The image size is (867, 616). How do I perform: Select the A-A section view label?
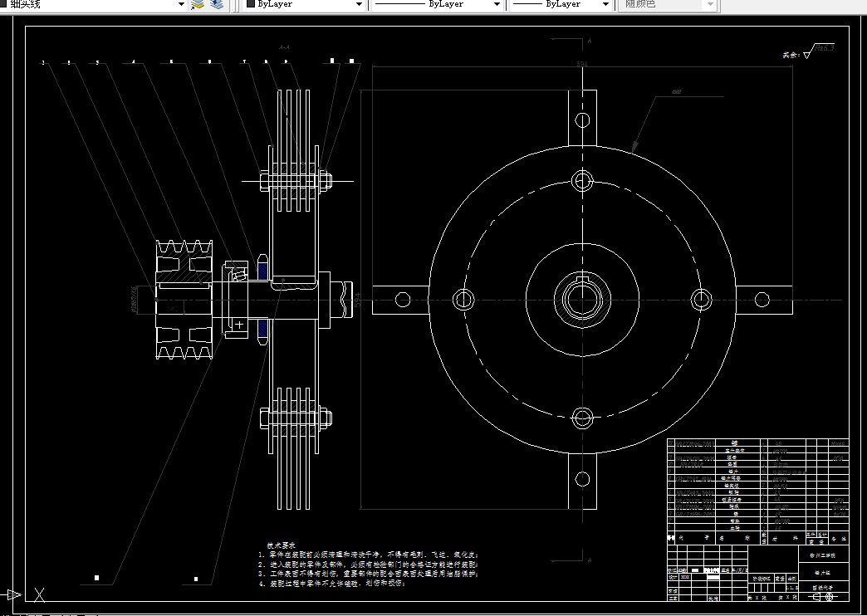284,47
